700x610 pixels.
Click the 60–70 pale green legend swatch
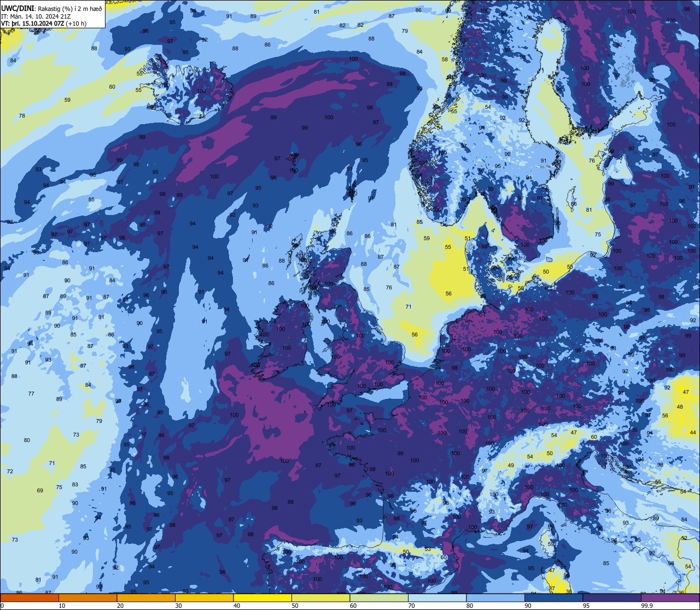pos(379,598)
